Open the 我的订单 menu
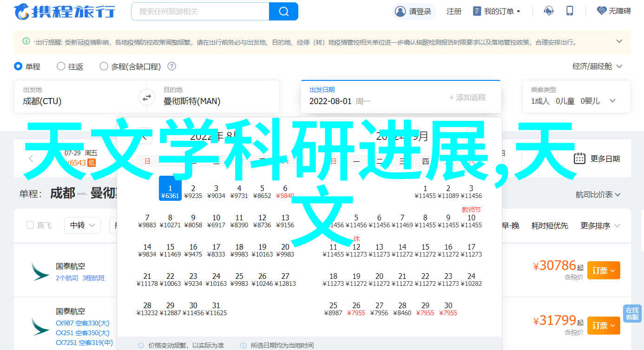This screenshot has width=644, height=350. click(x=497, y=11)
